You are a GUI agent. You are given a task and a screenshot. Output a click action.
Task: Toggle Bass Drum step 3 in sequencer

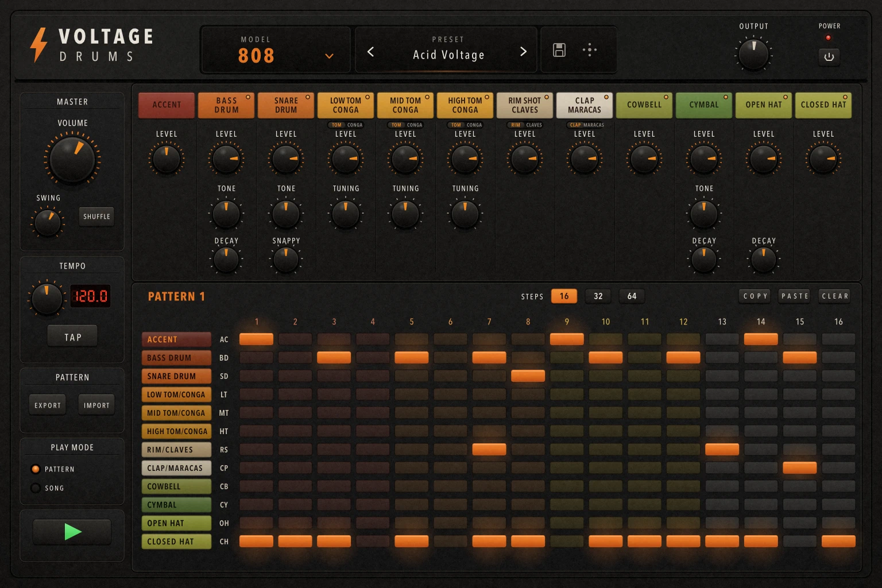(x=334, y=358)
